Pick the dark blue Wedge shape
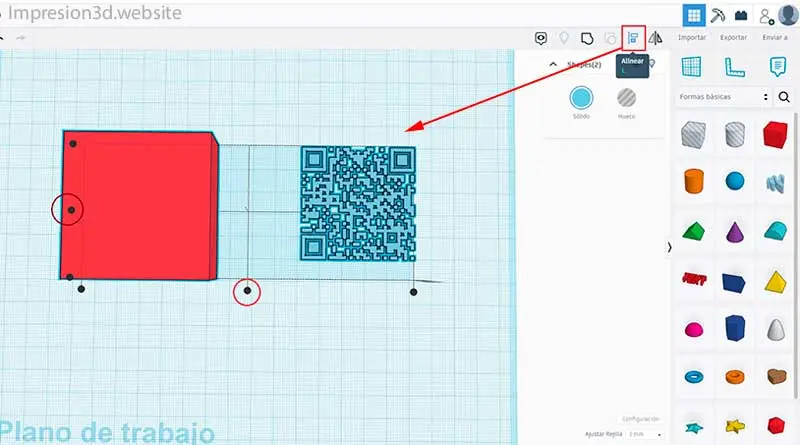Viewport: 800px width, 445px height. (x=734, y=282)
